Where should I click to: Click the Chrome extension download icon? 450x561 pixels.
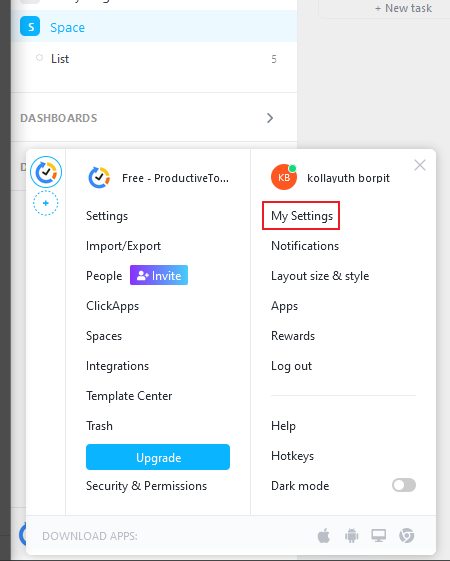pyautogui.click(x=406, y=536)
